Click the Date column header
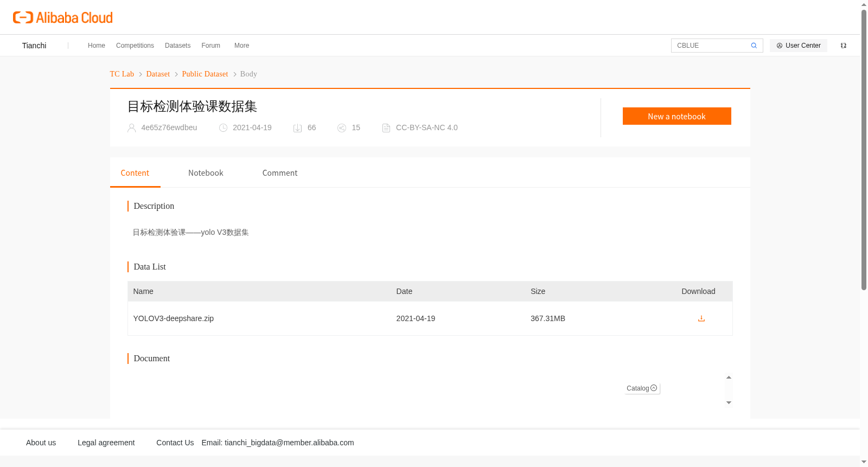This screenshot has height=467, width=868. pos(404,291)
